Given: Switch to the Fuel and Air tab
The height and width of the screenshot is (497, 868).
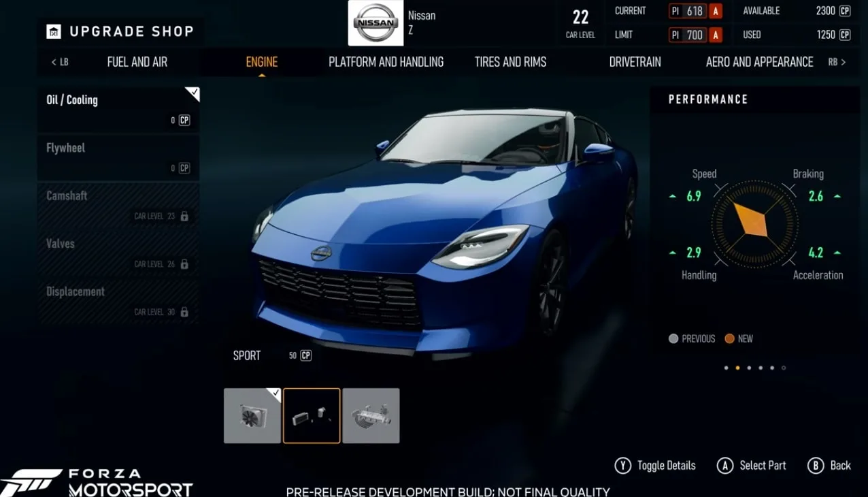Looking at the screenshot, I should click(x=137, y=62).
